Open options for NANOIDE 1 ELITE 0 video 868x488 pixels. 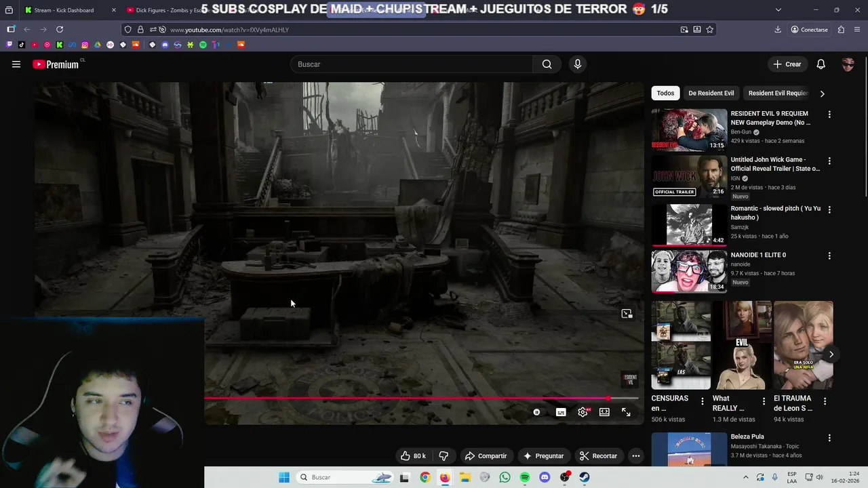click(829, 256)
